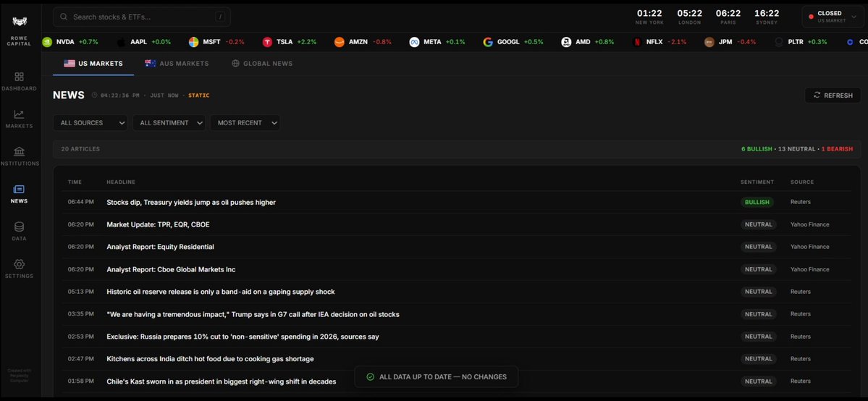
Task: Click the 6 Bullish count
Action: [x=757, y=149]
